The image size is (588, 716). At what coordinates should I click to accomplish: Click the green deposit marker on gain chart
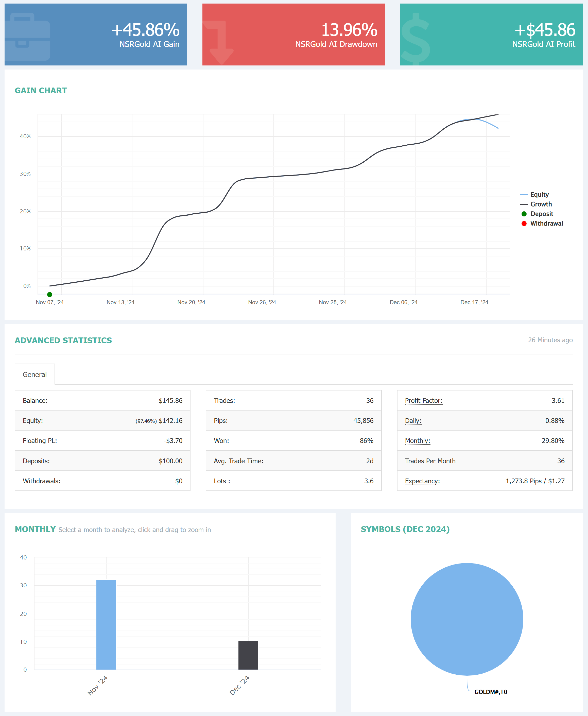coord(50,295)
